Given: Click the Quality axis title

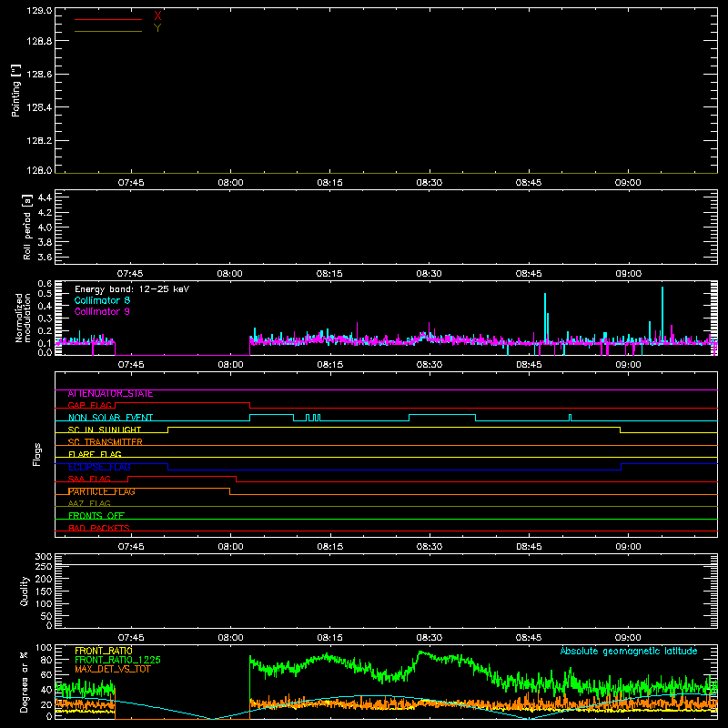Looking at the screenshot, I should click(25, 591).
